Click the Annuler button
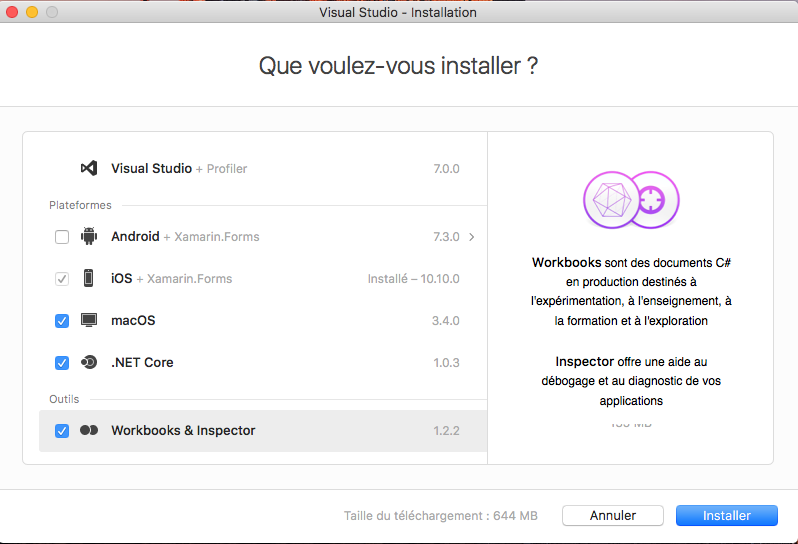 click(x=613, y=516)
